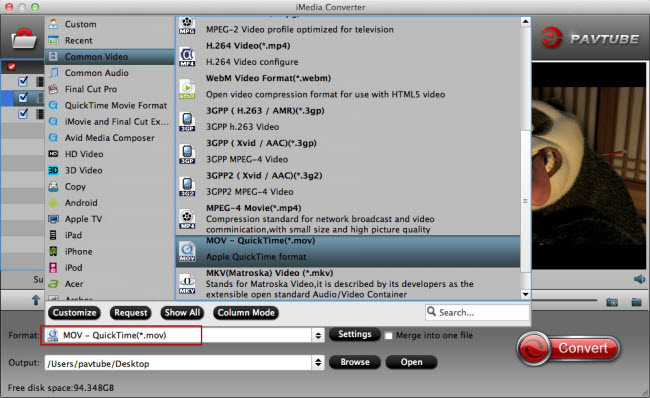Click the format list scroll-down arrow

pos(525,294)
